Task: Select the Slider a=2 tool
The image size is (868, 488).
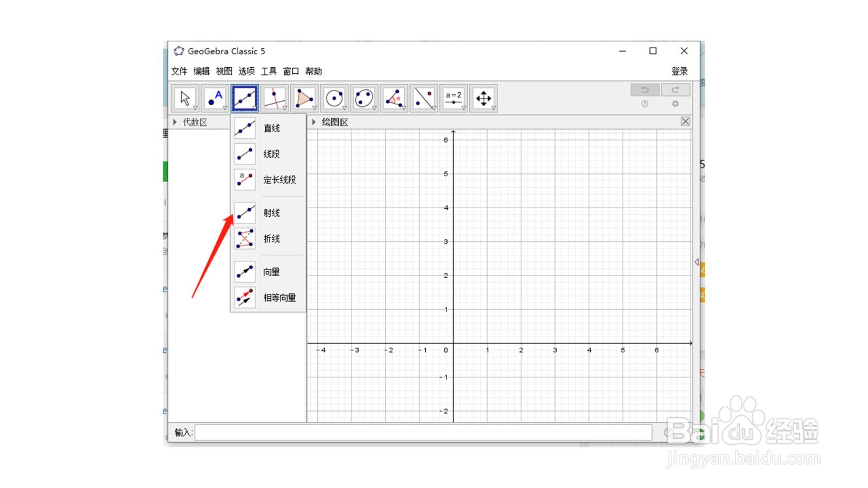Action: (454, 98)
